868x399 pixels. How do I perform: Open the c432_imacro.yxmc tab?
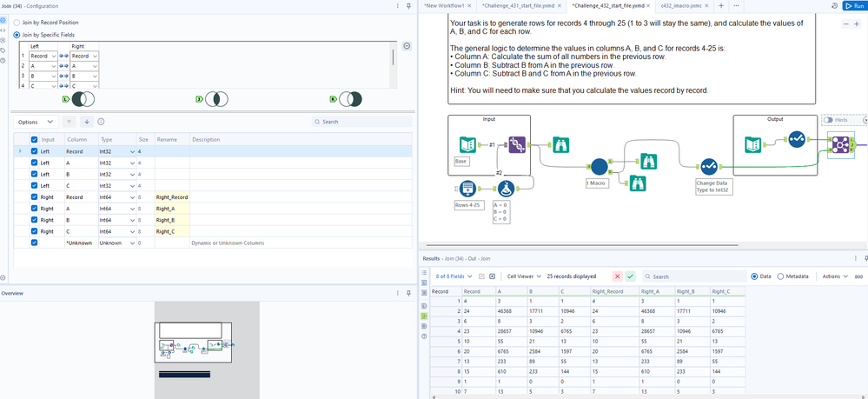680,5
